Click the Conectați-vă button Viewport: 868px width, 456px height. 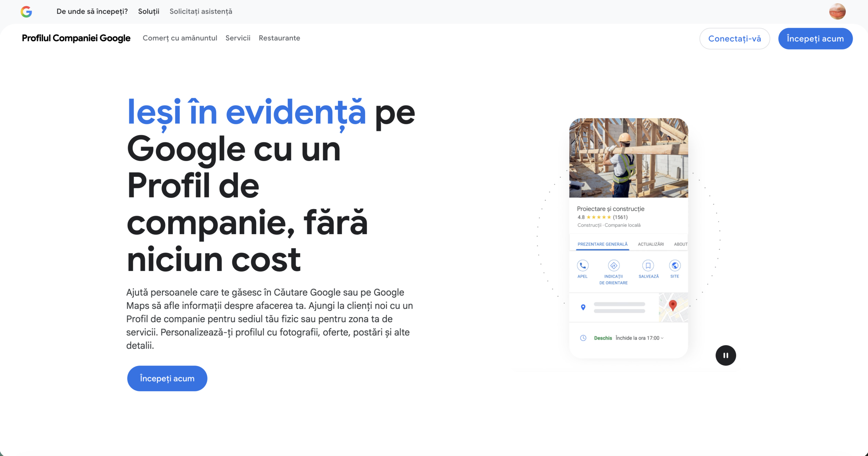pos(734,39)
